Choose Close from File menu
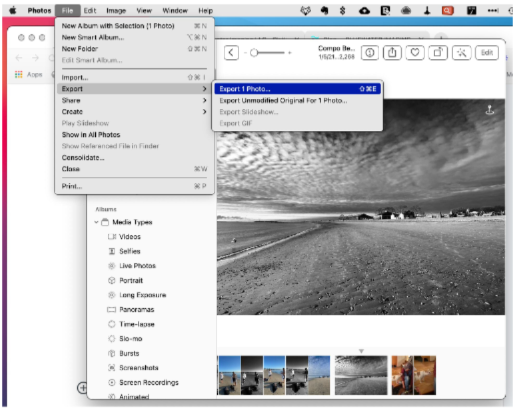Screen dimensions: 515x410 (x=134, y=169)
